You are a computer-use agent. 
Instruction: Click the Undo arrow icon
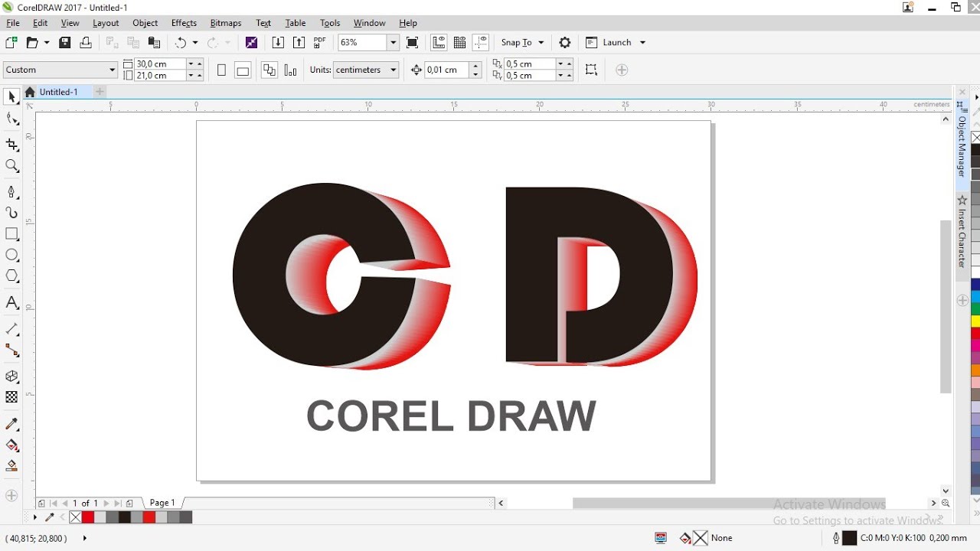click(x=181, y=43)
